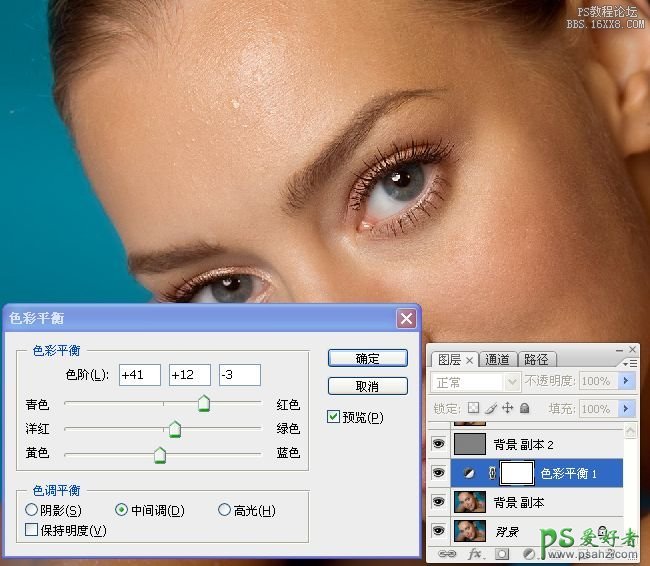
Task: Close the 图层 tab with its x
Action: click(469, 361)
